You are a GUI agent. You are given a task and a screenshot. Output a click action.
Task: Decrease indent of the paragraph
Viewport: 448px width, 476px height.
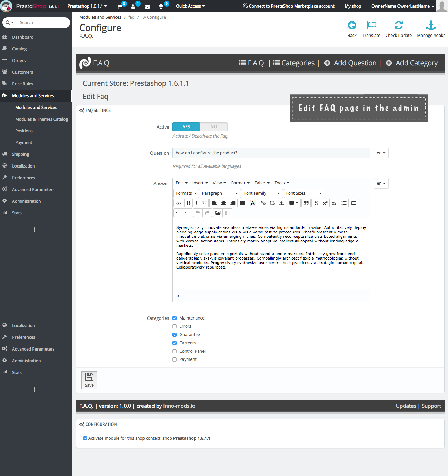(x=178, y=213)
